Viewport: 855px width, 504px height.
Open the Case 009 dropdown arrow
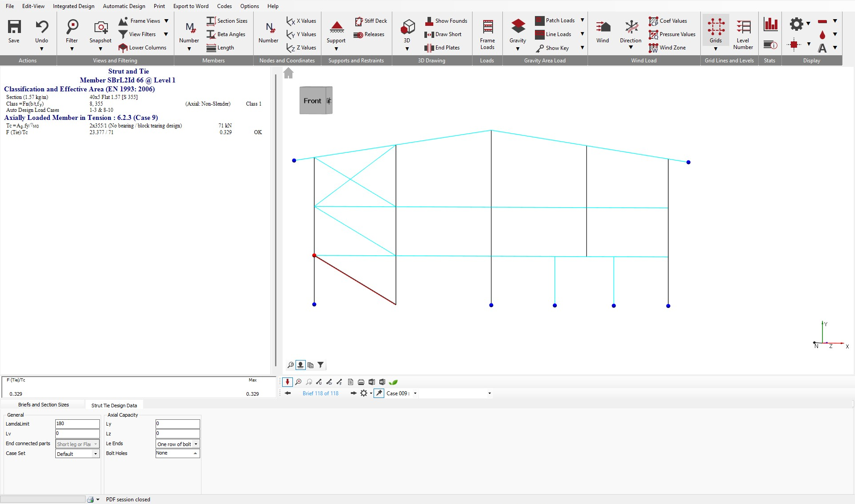point(415,393)
